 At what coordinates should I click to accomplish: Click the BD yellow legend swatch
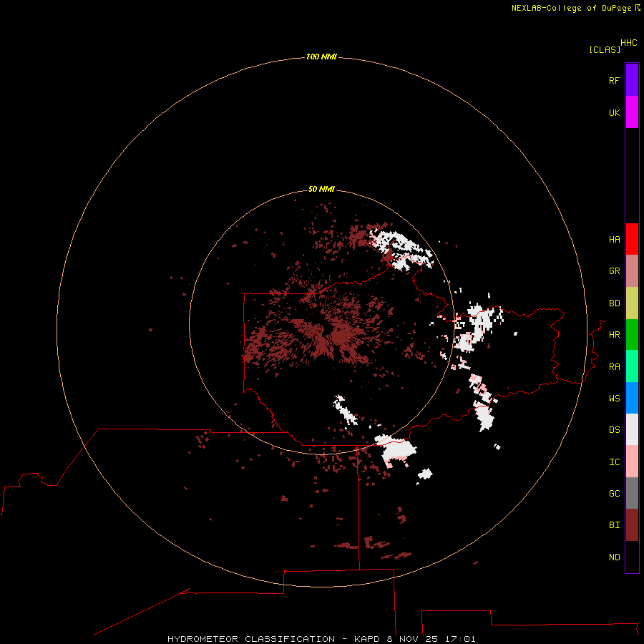pos(632,303)
